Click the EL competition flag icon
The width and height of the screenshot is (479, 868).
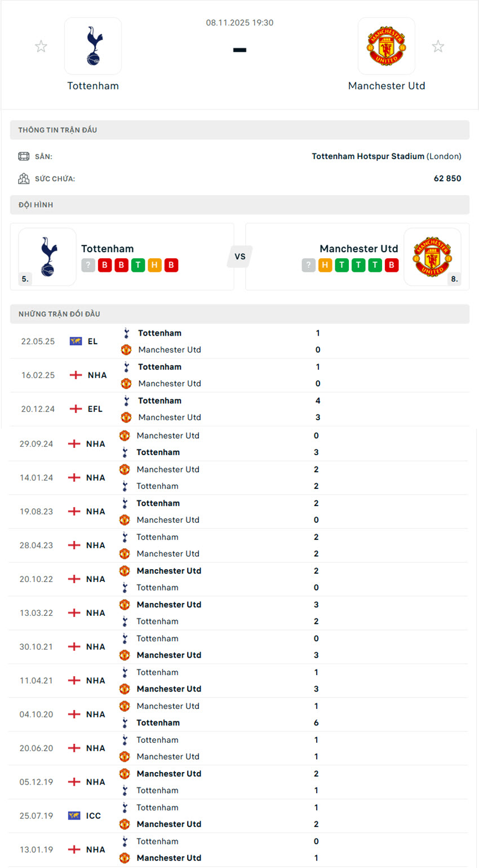[76, 341]
